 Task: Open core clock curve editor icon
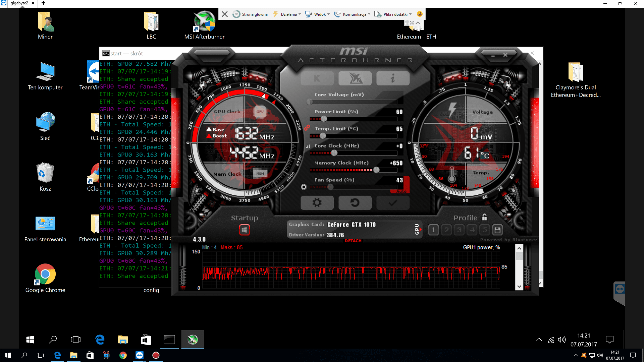coord(308,146)
